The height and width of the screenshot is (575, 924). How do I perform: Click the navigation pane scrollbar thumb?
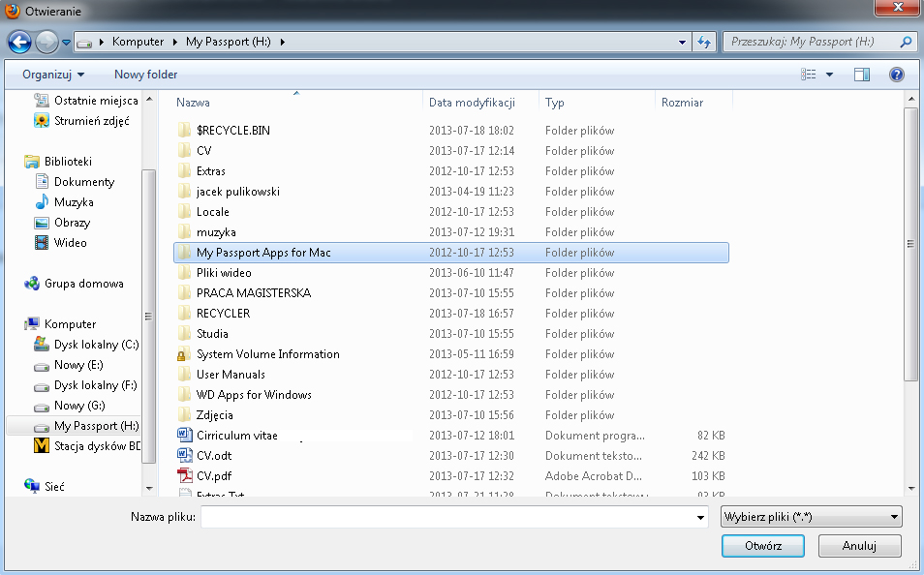[148, 316]
